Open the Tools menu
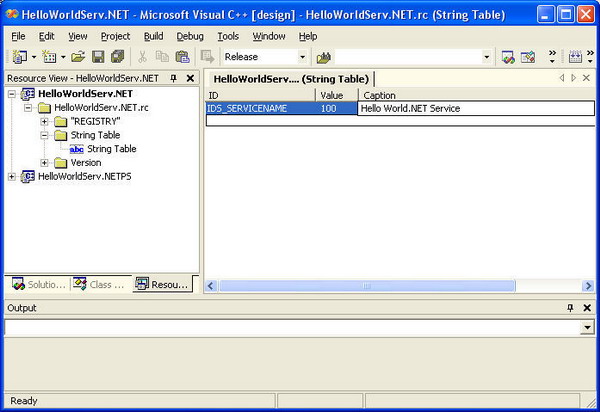The image size is (600, 412). [228, 36]
